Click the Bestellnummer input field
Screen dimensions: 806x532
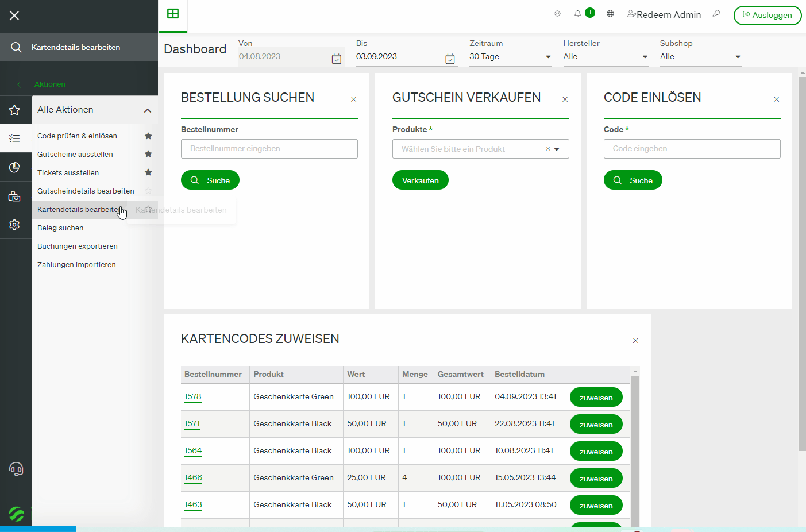(269, 149)
